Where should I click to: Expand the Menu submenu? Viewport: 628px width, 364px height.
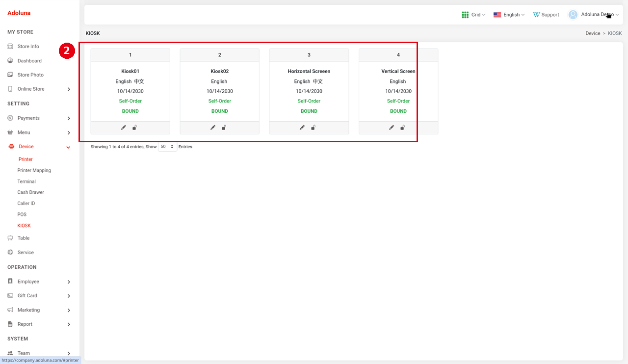pyautogui.click(x=39, y=132)
